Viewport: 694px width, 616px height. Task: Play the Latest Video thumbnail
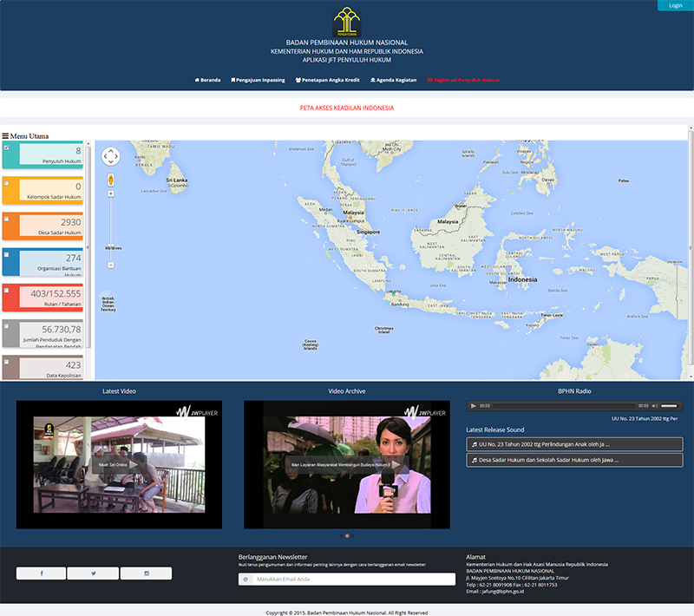click(119, 465)
